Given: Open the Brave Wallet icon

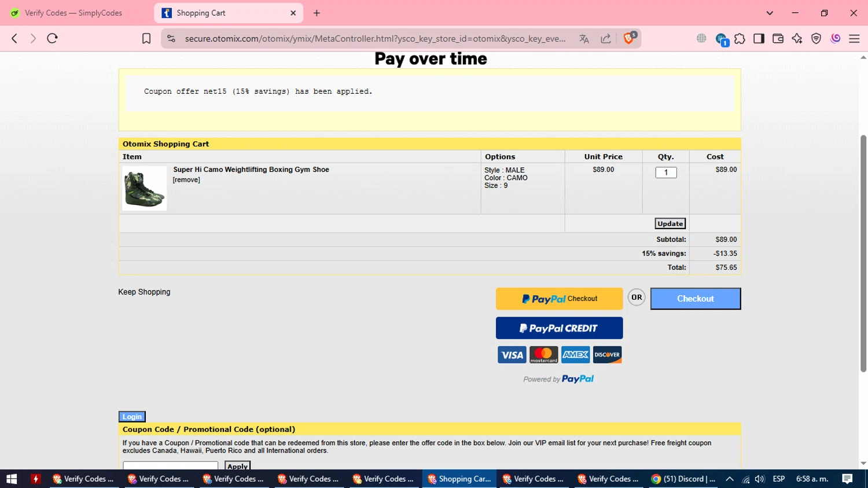Looking at the screenshot, I should pyautogui.click(x=778, y=39).
